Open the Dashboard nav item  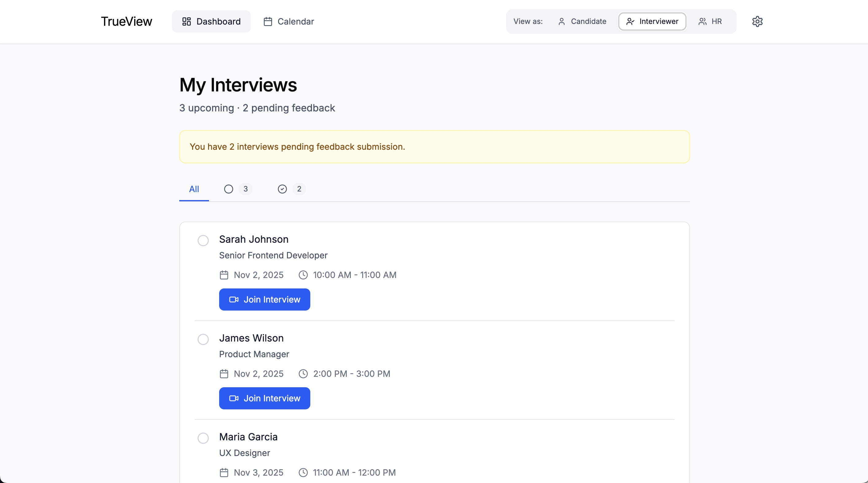coord(211,21)
